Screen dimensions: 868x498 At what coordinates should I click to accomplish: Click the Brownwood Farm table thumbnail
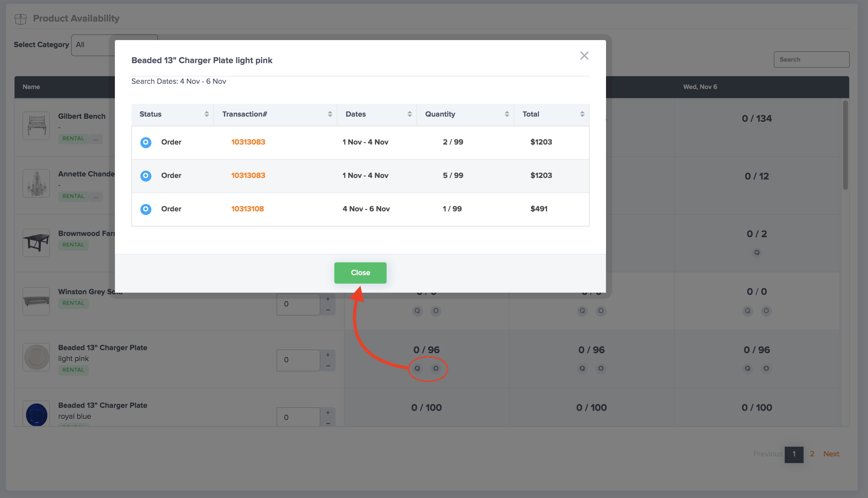36,243
